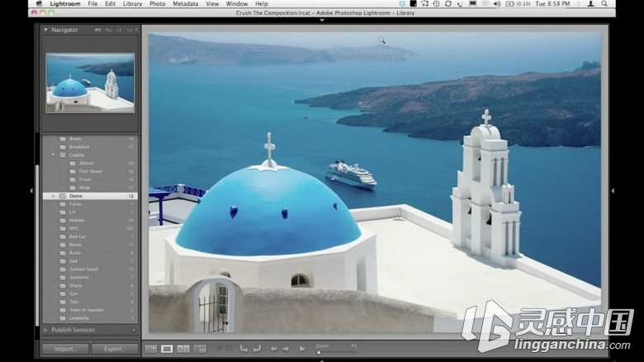Select the Santorini collection
The width and height of the screenshot is (644, 362).
pos(90,277)
